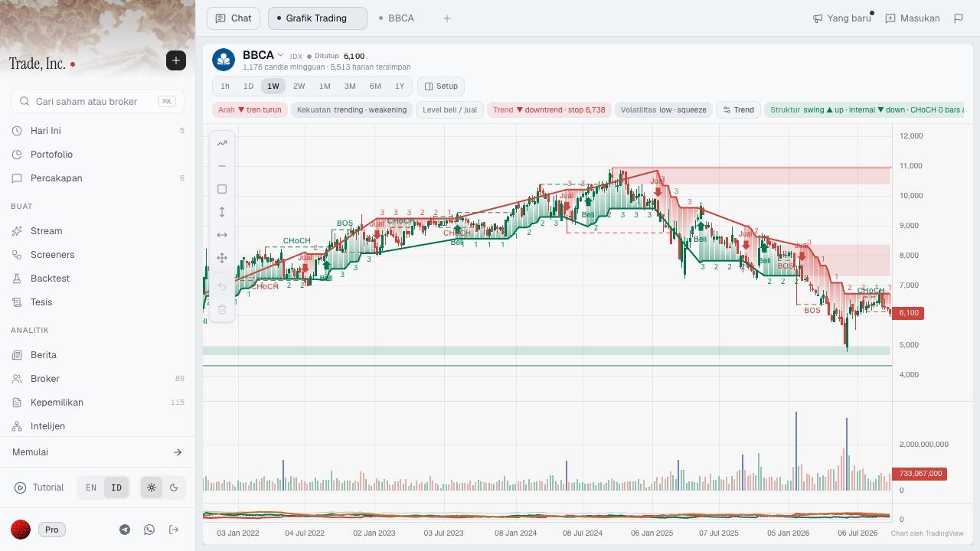
Task: Select the 3M timeframe
Action: [x=350, y=86]
